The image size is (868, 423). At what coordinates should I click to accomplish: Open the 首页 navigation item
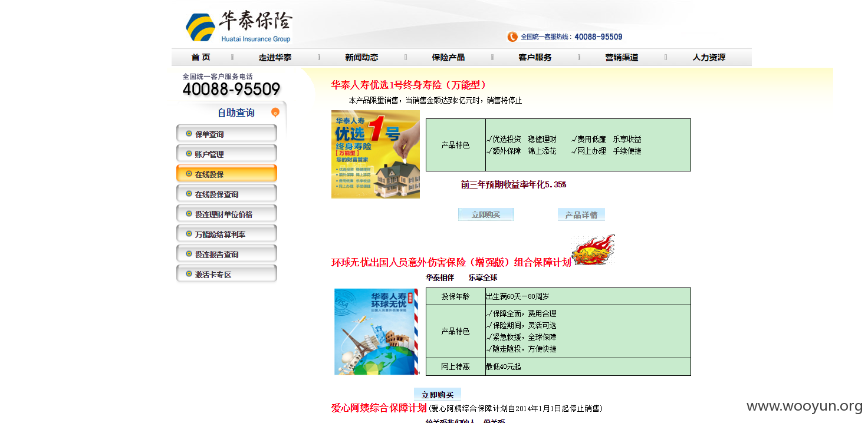pyautogui.click(x=200, y=57)
